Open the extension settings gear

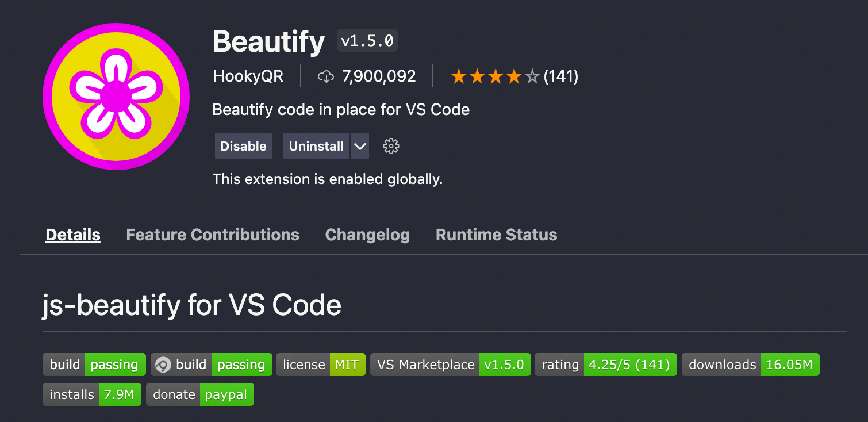coord(391,146)
